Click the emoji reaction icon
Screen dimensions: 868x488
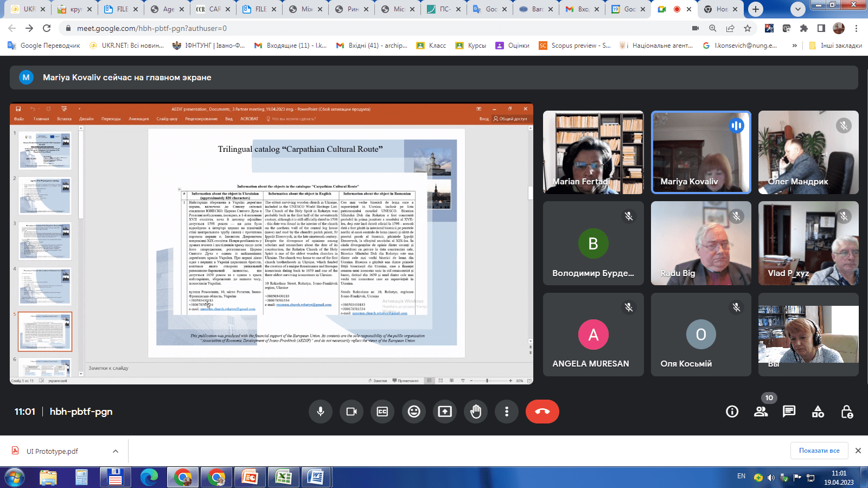coord(414,412)
